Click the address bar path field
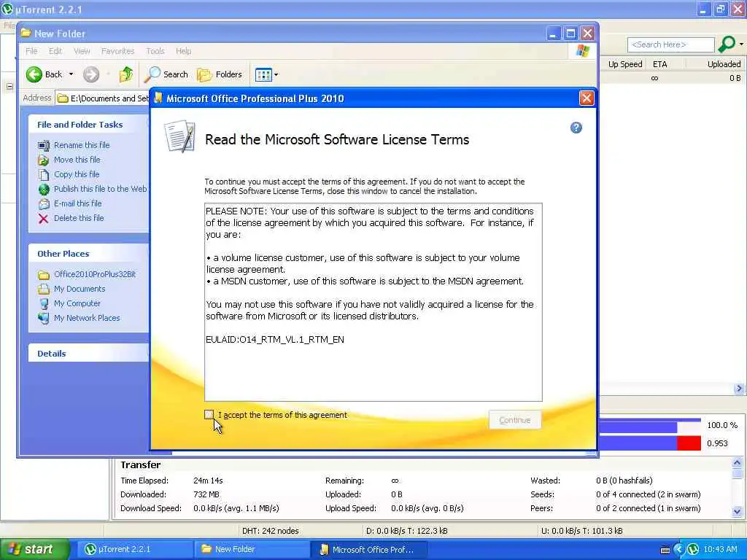 (102, 98)
